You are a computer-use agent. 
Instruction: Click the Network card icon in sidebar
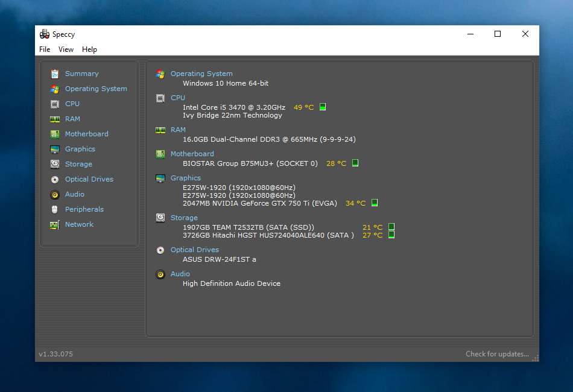pyautogui.click(x=55, y=225)
